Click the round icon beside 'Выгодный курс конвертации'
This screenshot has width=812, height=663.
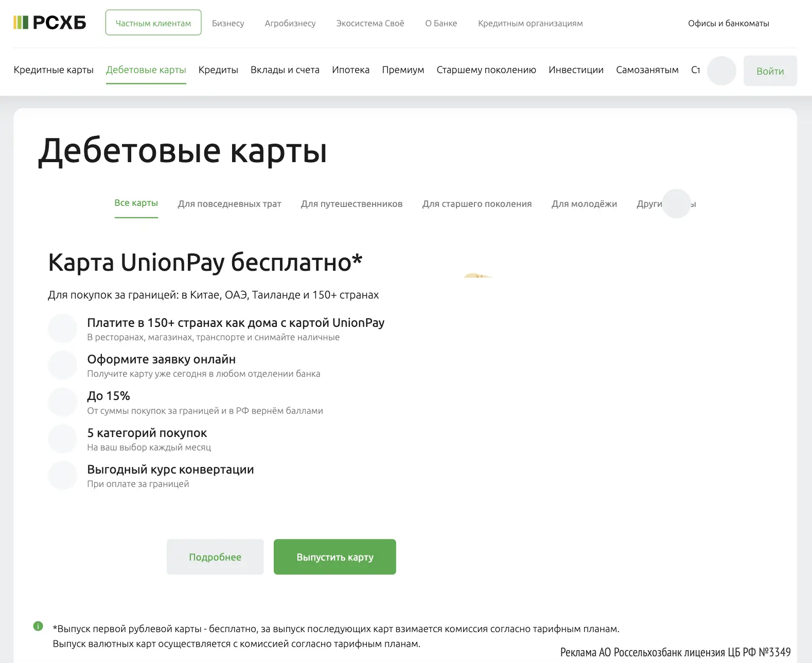click(x=62, y=475)
